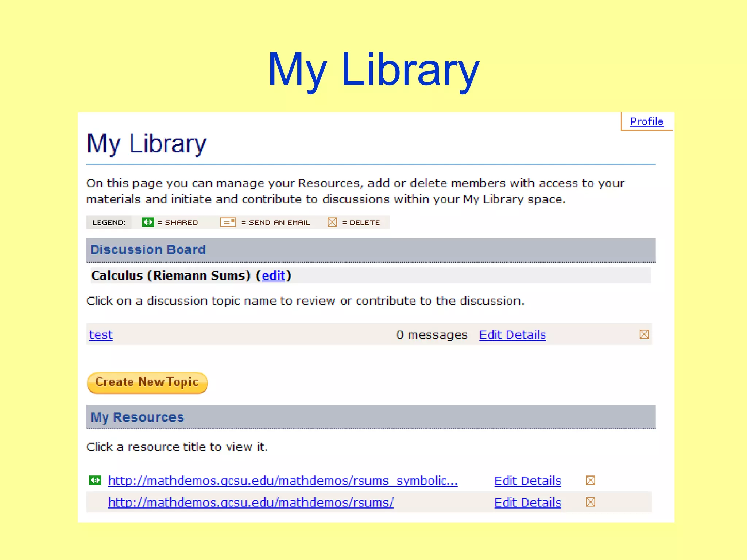Open the test discussion topic

click(x=101, y=334)
